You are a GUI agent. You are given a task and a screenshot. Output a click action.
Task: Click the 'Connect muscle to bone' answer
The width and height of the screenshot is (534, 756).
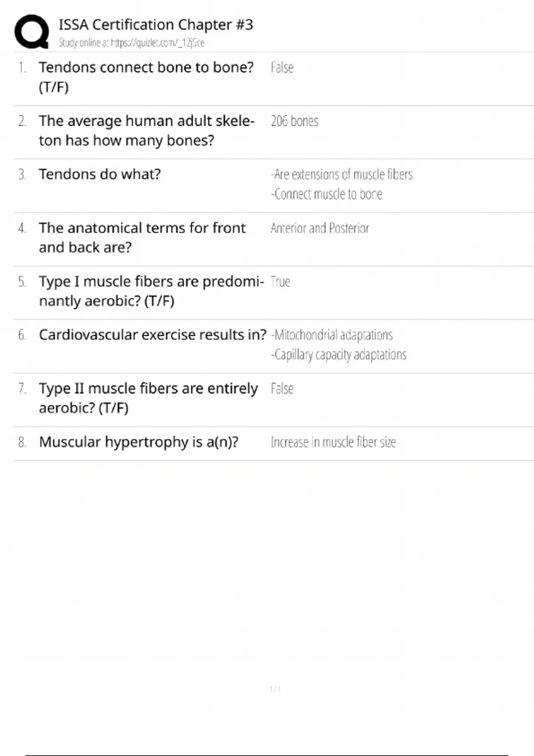pyautogui.click(x=327, y=194)
